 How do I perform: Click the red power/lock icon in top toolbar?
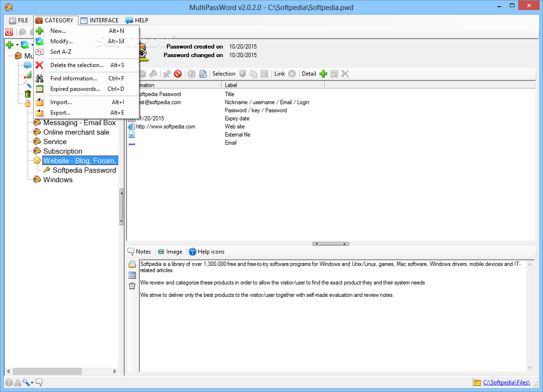(x=9, y=32)
